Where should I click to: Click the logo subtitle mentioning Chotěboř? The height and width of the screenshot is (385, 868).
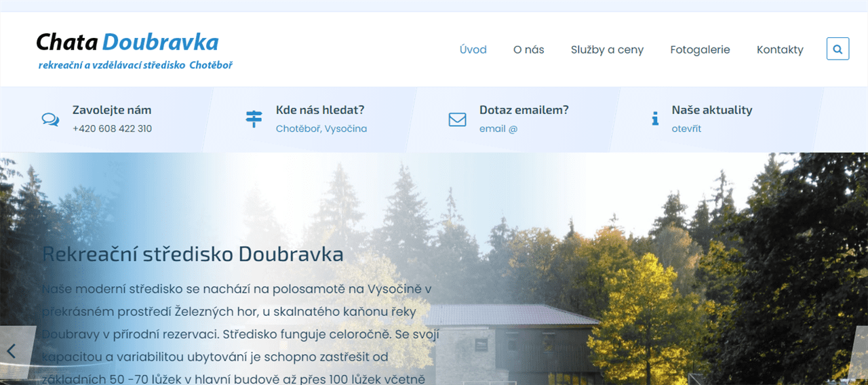point(136,66)
